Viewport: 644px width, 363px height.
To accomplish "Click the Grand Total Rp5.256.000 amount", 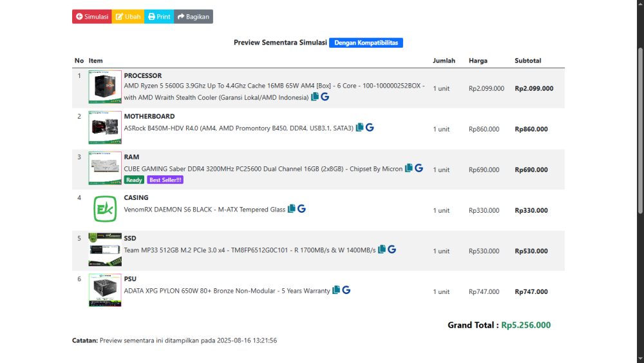I will (526, 325).
